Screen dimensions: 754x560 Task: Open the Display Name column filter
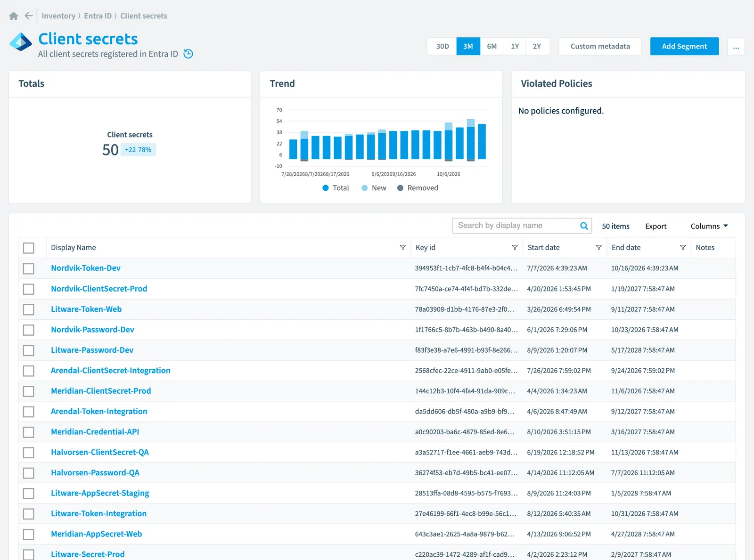[402, 248]
